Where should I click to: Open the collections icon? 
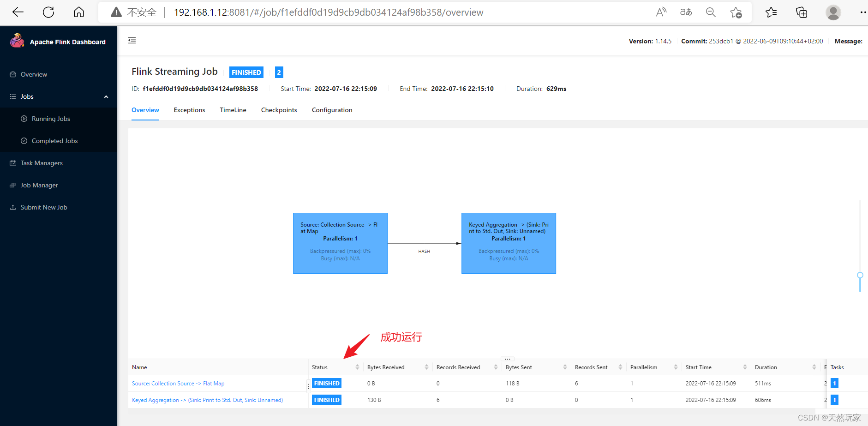(802, 12)
